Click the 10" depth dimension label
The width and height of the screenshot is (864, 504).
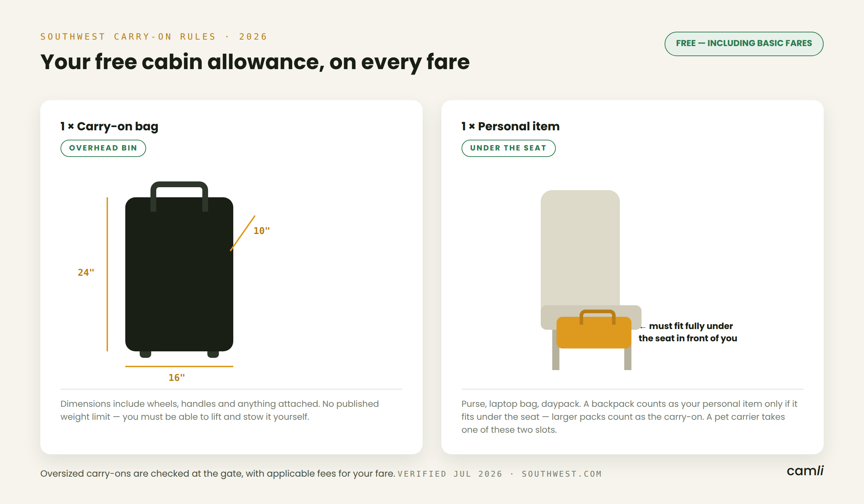click(x=262, y=231)
